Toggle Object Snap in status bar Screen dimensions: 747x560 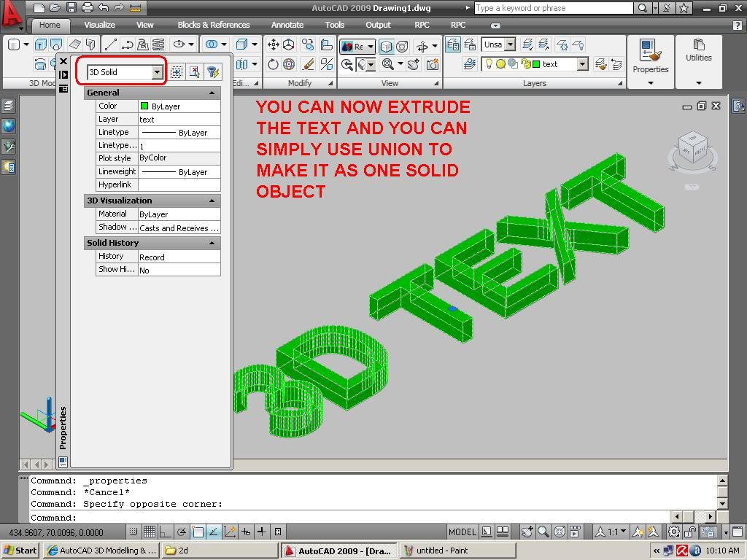[198, 532]
